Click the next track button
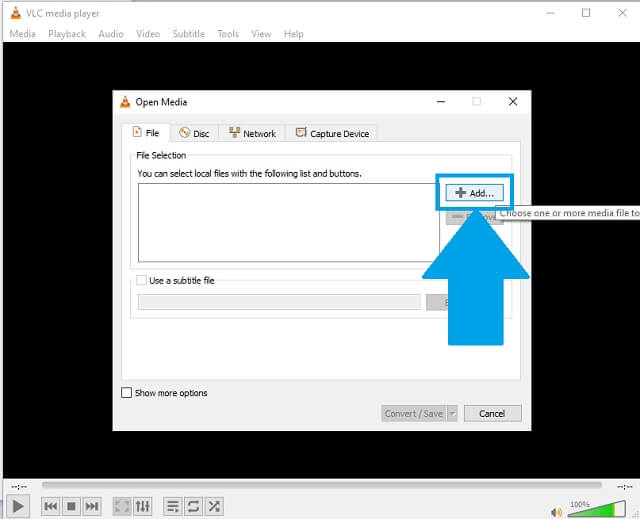This screenshot has height=519, width=640. coord(92,507)
